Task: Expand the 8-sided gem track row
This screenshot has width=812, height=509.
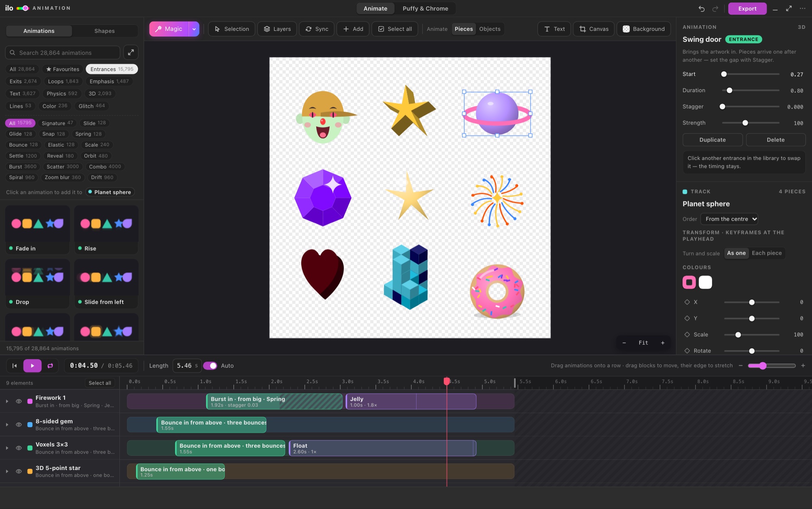Action: click(7, 425)
